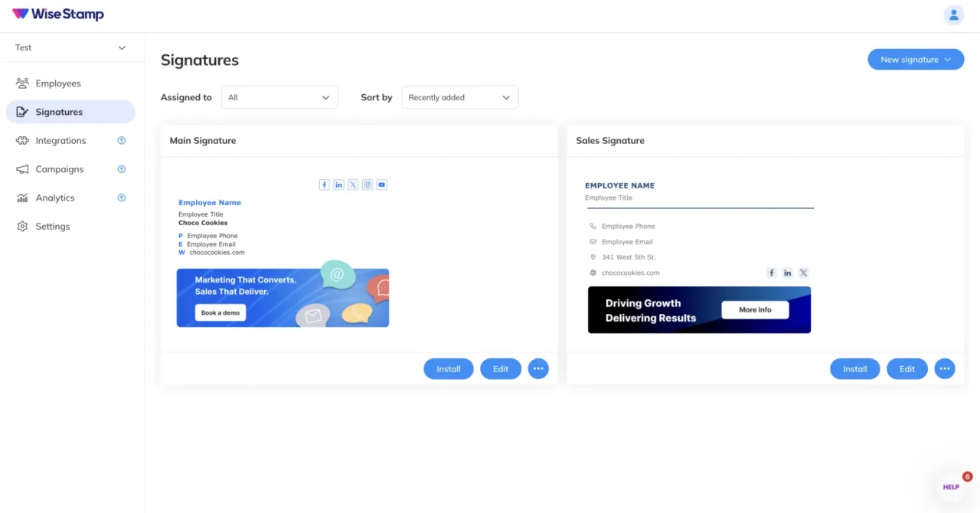Image resolution: width=980 pixels, height=513 pixels.
Task: Click the Book a demo banner button
Action: (220, 312)
